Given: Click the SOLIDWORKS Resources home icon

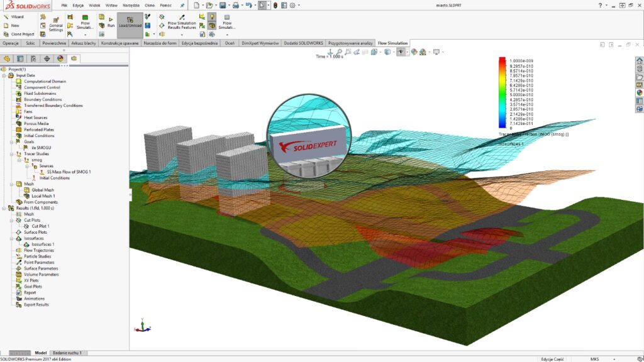Looking at the screenshot, I should [639, 61].
